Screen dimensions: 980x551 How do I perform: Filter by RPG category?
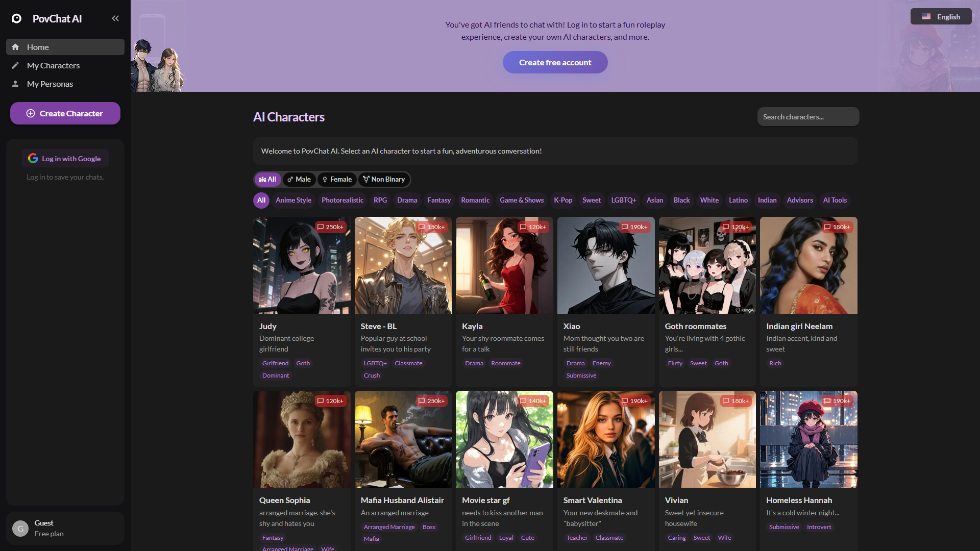[x=380, y=200]
